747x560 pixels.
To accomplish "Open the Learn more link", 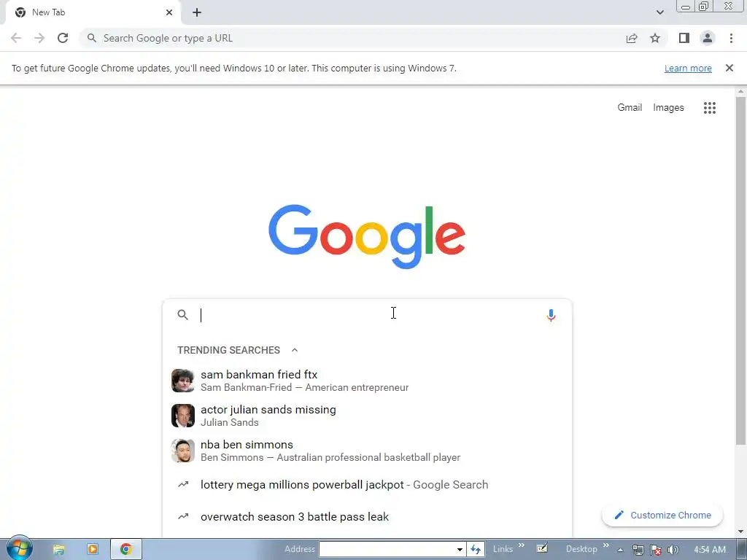I will 688,68.
